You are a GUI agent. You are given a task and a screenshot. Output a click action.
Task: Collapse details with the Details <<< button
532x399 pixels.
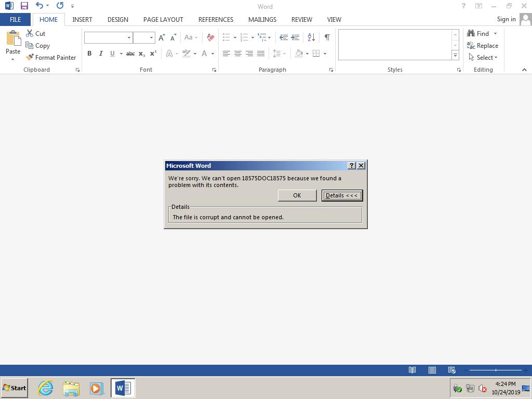(342, 195)
